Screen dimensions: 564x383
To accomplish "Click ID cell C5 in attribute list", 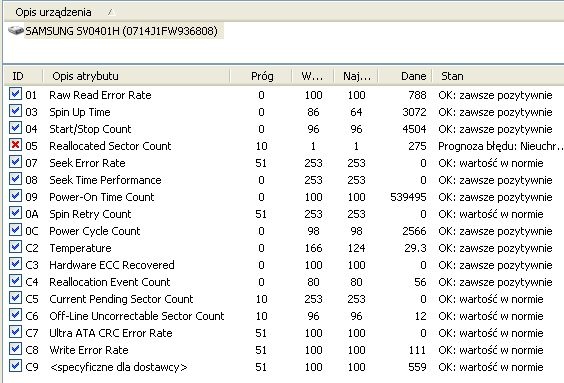I will point(32,299).
